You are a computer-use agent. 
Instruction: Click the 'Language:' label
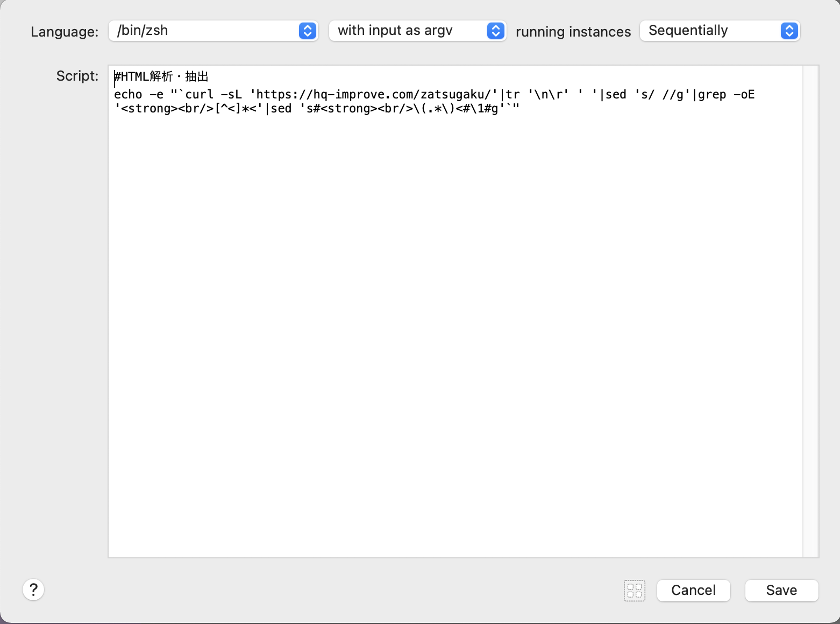[65, 32]
